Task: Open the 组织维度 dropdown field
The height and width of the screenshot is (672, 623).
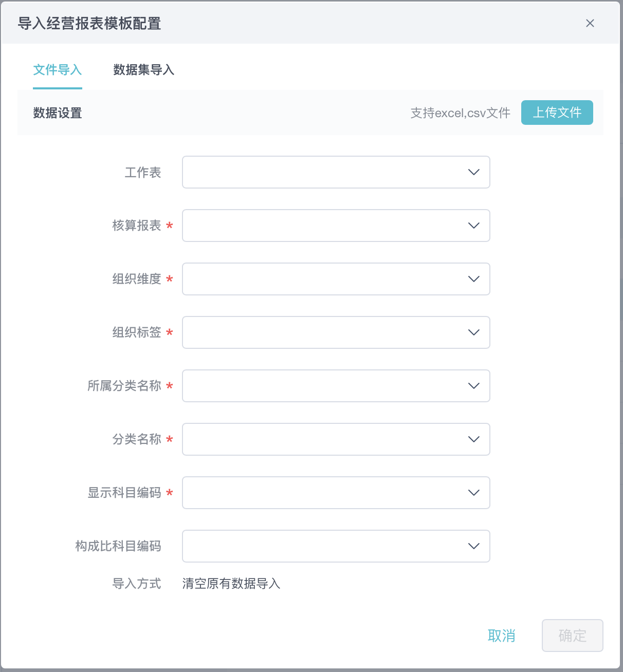Action: (x=324, y=279)
